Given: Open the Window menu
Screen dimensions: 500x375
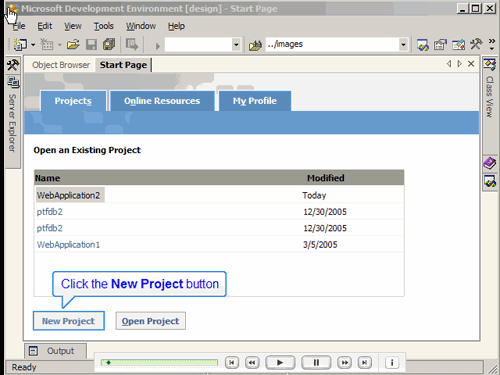Looking at the screenshot, I should coord(141,26).
